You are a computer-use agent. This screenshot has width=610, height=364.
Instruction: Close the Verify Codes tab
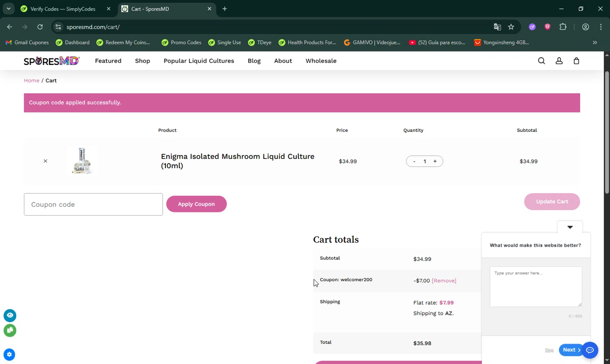coord(109,9)
